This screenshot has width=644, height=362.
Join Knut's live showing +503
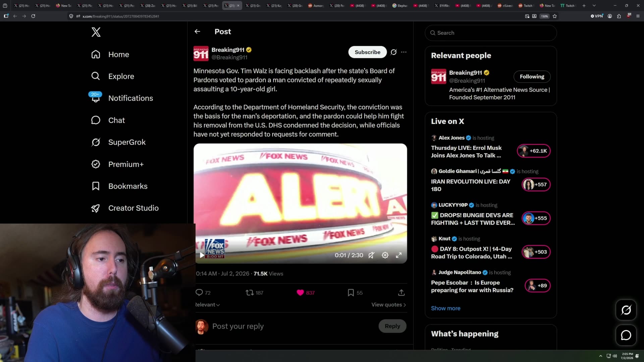(536, 252)
